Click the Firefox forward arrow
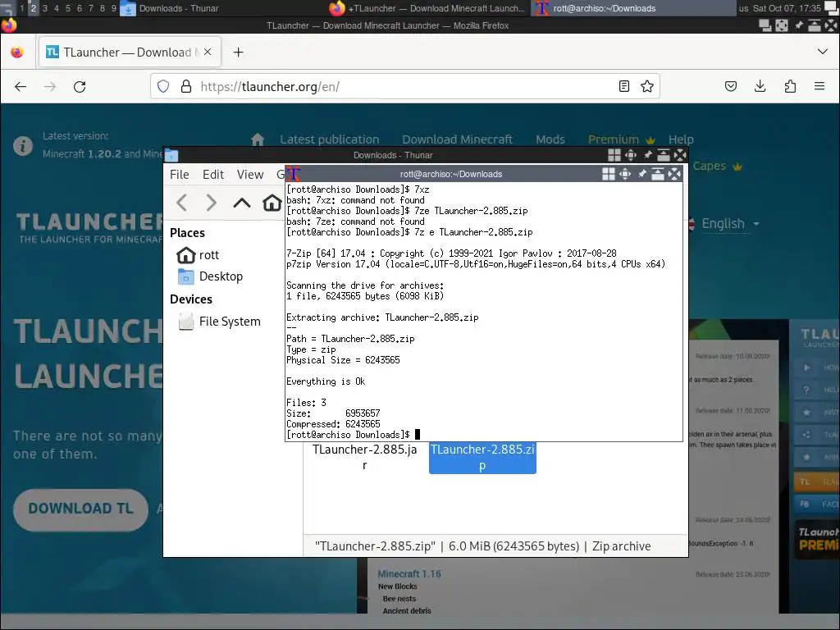The width and height of the screenshot is (840, 630). pyautogui.click(x=50, y=86)
